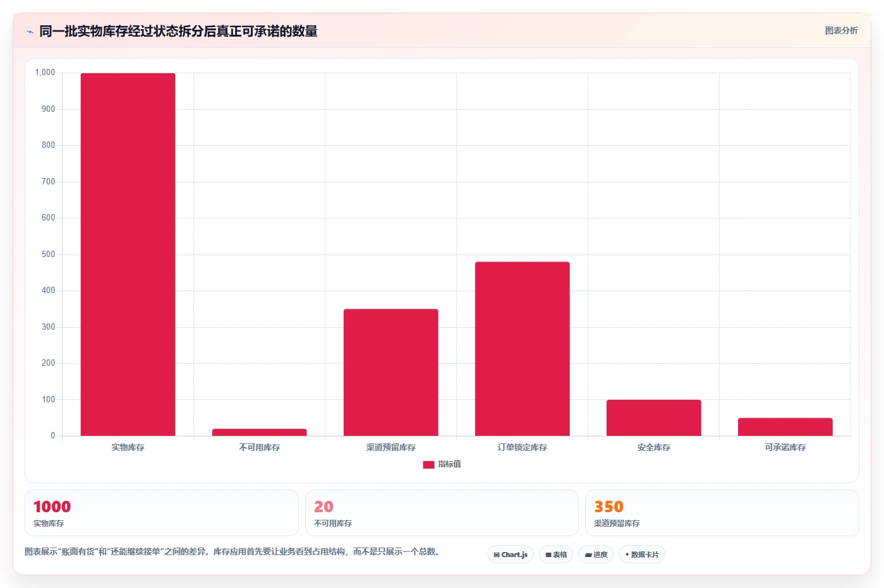Click the 300 y-axis tick label
Image resolution: width=884 pixels, height=588 pixels.
[48, 327]
